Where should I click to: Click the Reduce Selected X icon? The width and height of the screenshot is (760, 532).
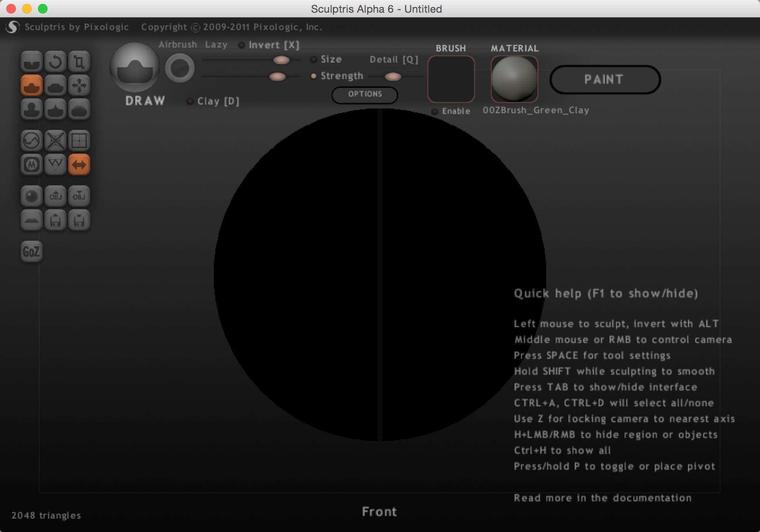55,141
